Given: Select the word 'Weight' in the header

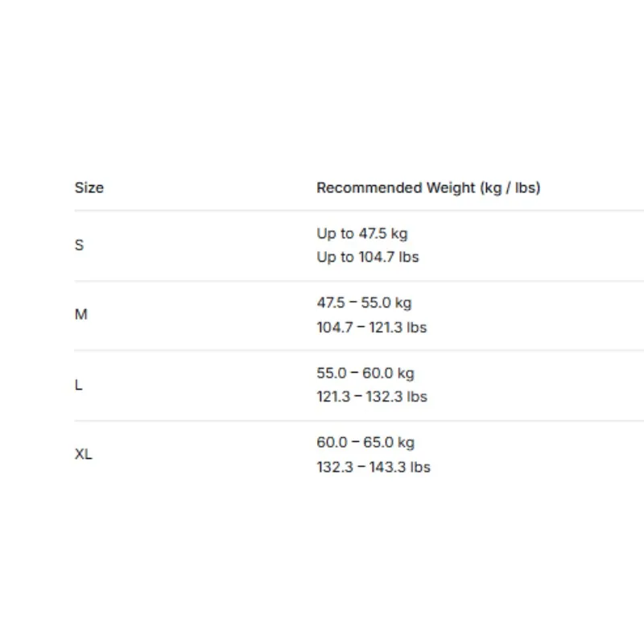Looking at the screenshot, I should (x=451, y=188).
